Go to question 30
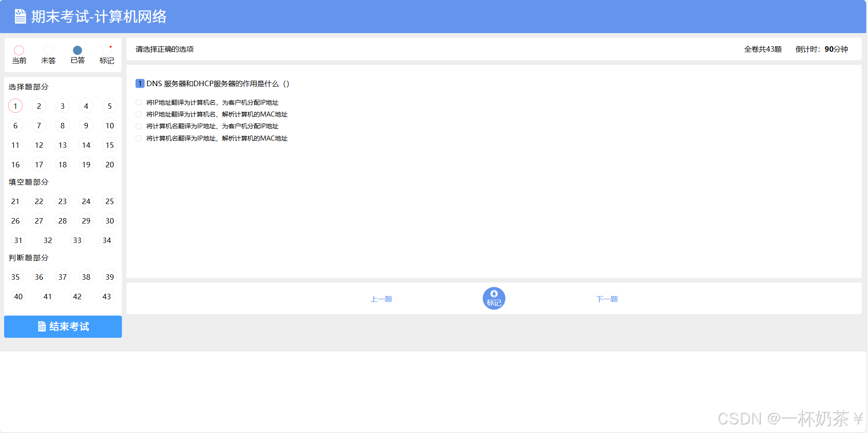Image resolution: width=868 pixels, height=433 pixels. click(110, 221)
